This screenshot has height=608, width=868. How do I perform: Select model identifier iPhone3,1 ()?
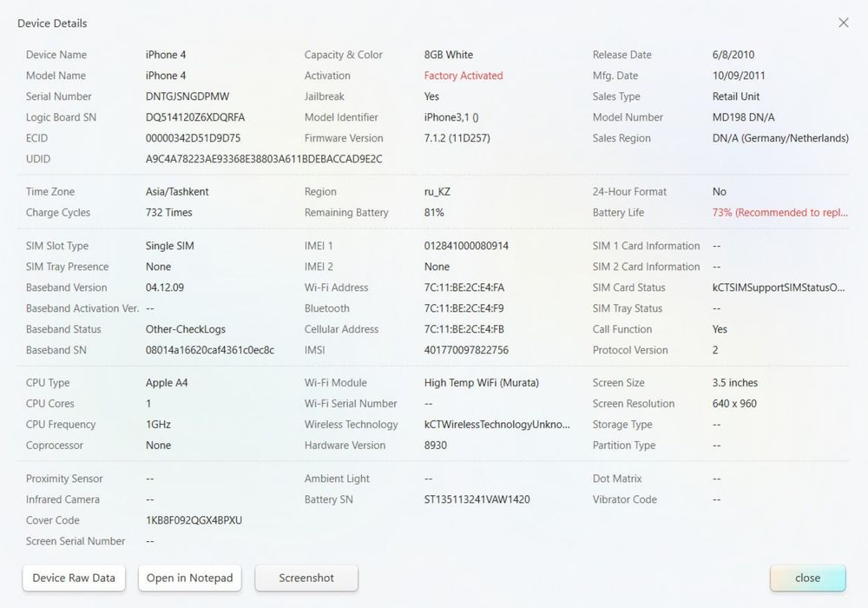click(x=451, y=117)
